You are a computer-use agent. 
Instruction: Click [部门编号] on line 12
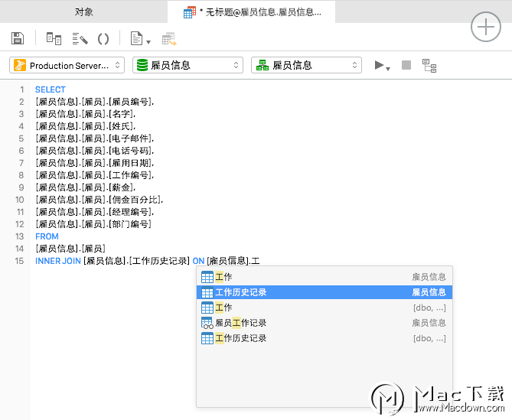tap(130, 224)
